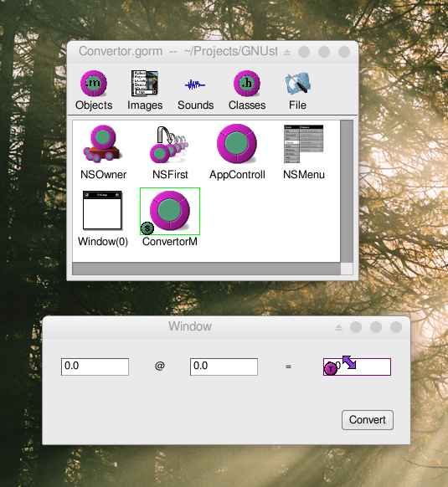Select the AppControll object icon

[x=237, y=144]
